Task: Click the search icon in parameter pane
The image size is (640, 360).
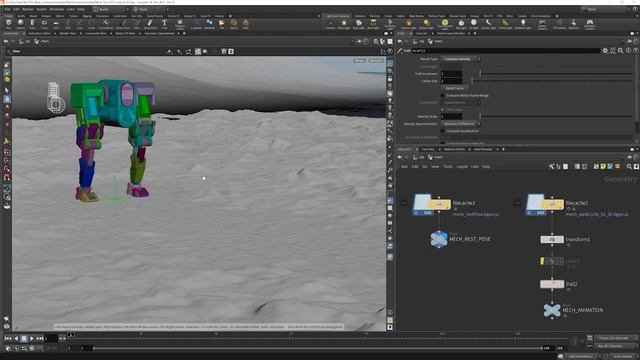Action: pyautogui.click(x=620, y=51)
